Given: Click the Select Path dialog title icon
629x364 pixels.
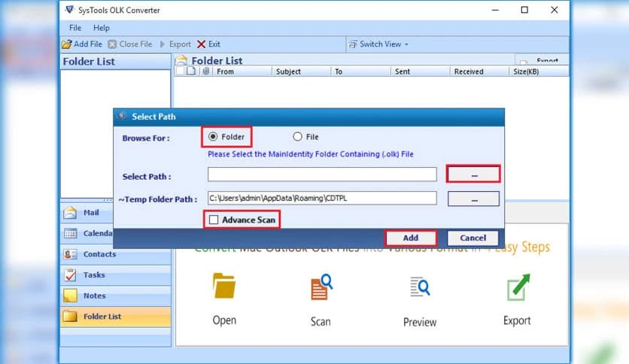Looking at the screenshot, I should (x=123, y=117).
